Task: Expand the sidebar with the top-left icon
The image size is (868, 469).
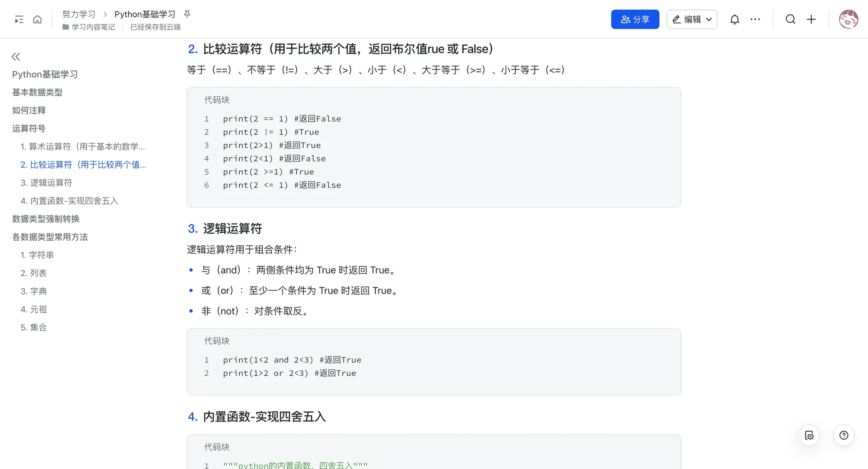Action: pyautogui.click(x=18, y=19)
